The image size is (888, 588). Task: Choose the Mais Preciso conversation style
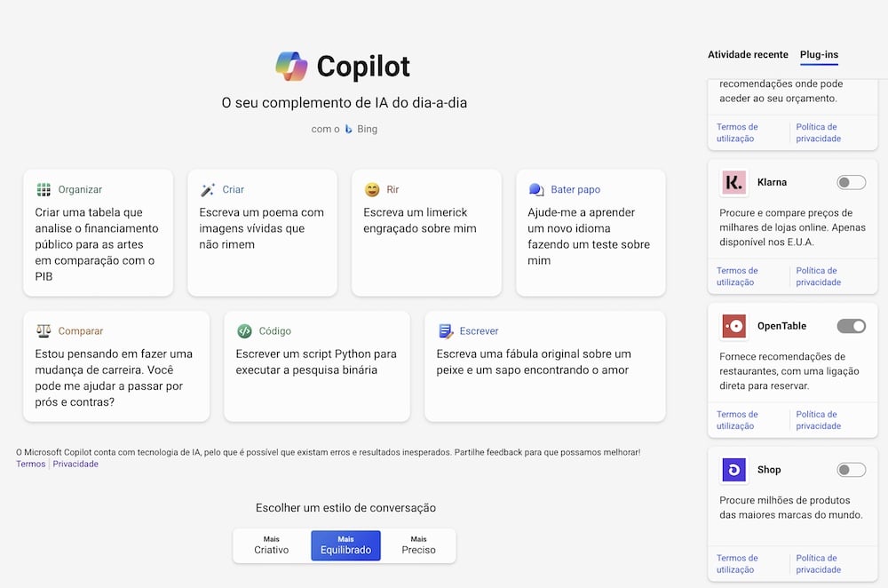[418, 545]
